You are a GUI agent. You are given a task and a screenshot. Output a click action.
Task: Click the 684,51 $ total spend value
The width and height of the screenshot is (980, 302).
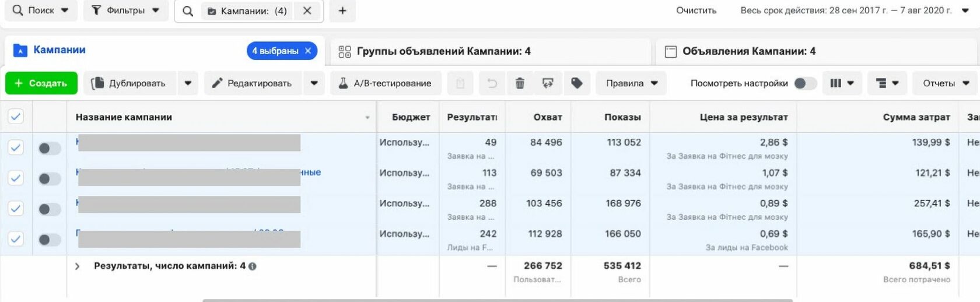click(x=929, y=265)
